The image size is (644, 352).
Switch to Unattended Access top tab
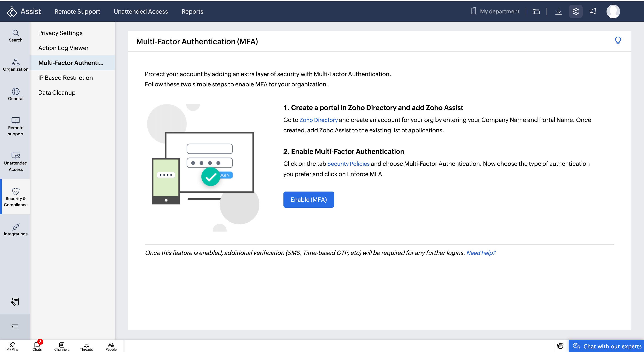pos(141,11)
